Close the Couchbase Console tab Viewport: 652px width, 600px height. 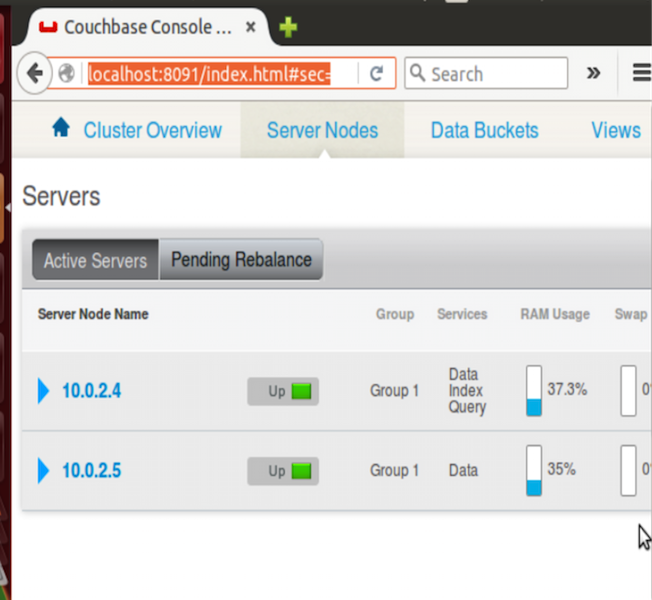click(250, 27)
